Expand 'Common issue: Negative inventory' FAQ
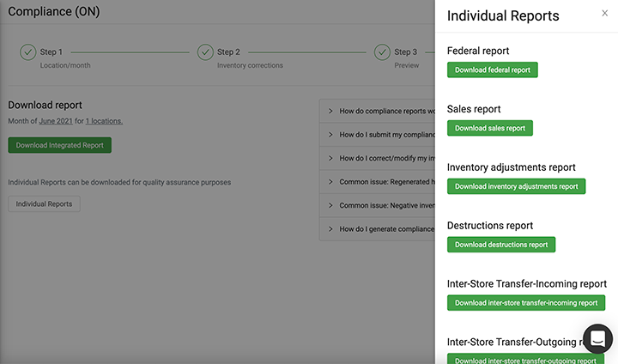The width and height of the screenshot is (618, 364). click(377, 205)
